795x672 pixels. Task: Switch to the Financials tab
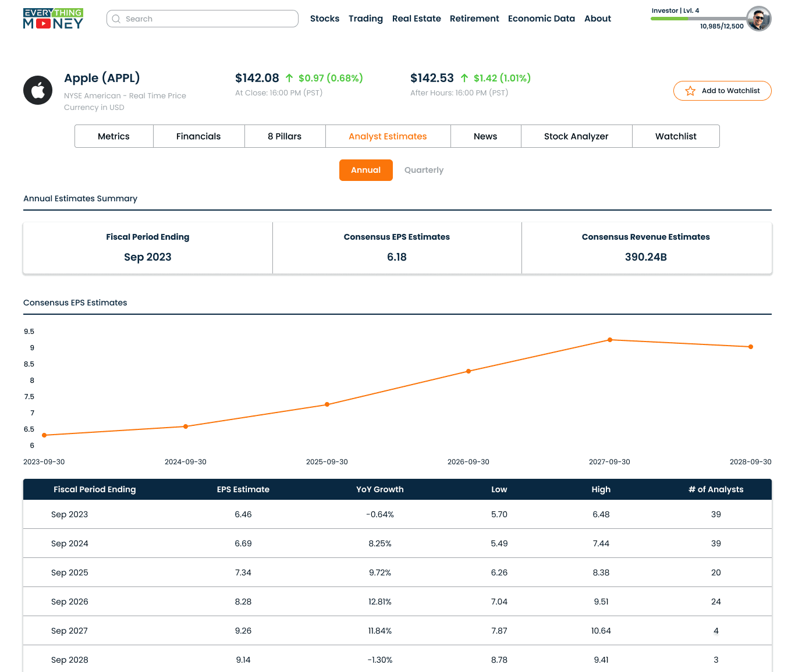coord(198,136)
